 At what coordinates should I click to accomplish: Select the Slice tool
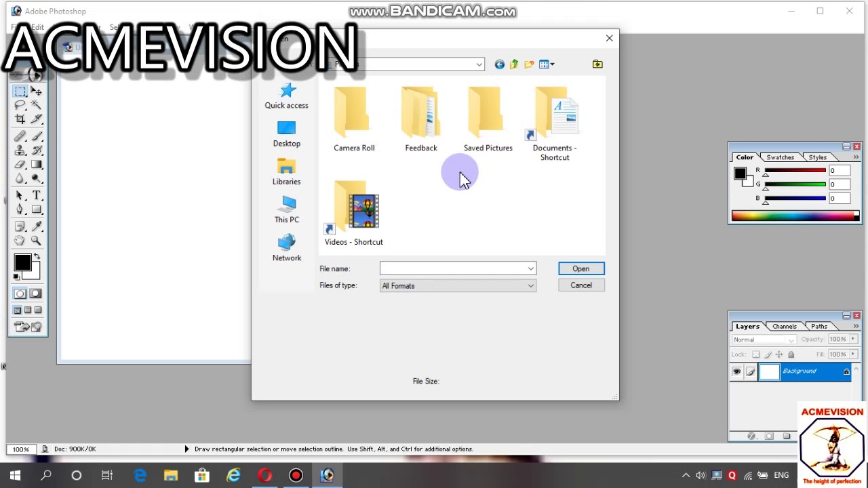36,119
